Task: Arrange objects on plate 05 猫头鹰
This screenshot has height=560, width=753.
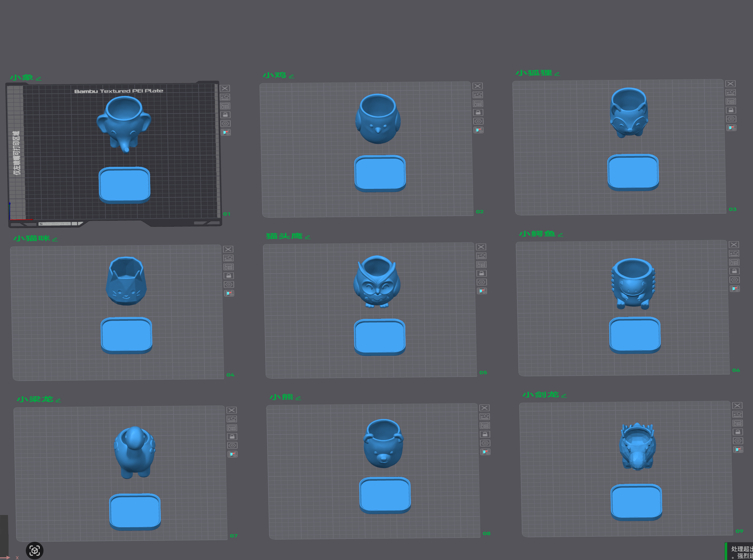Action: [481, 265]
